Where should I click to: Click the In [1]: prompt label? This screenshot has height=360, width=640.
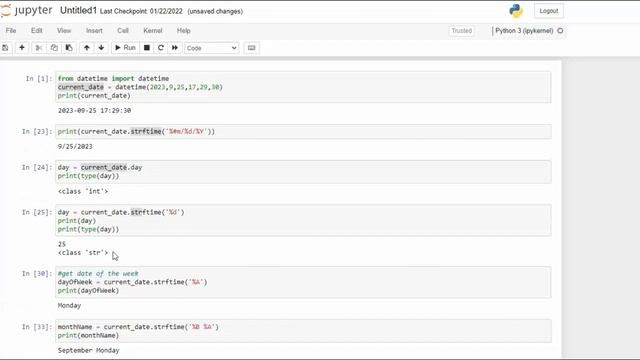pyautogui.click(x=39, y=78)
